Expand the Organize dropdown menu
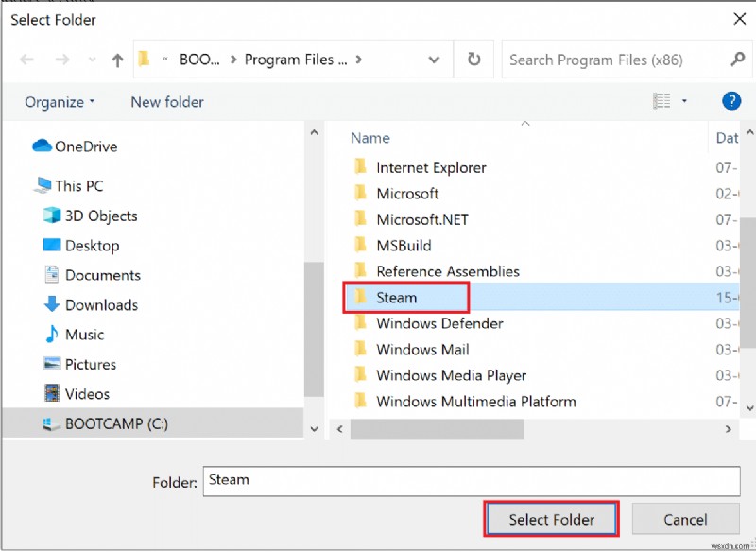 [60, 102]
